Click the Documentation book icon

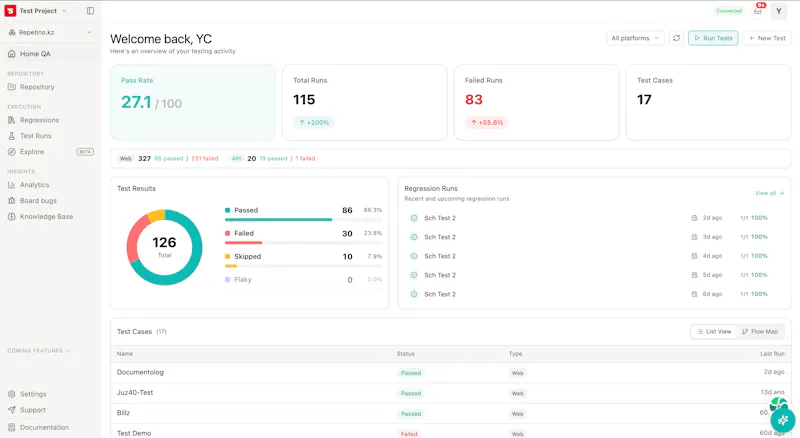(x=12, y=427)
